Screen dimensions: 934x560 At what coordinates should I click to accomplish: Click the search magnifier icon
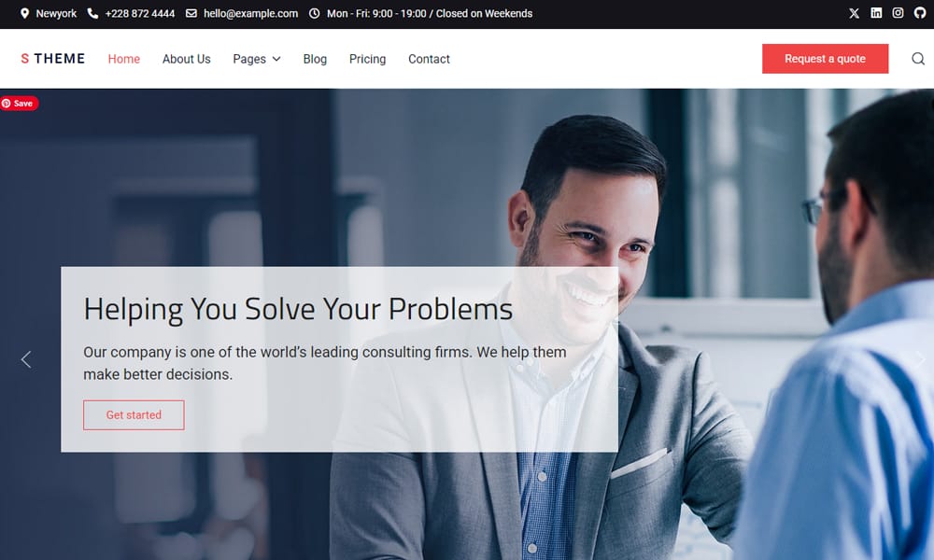point(918,58)
